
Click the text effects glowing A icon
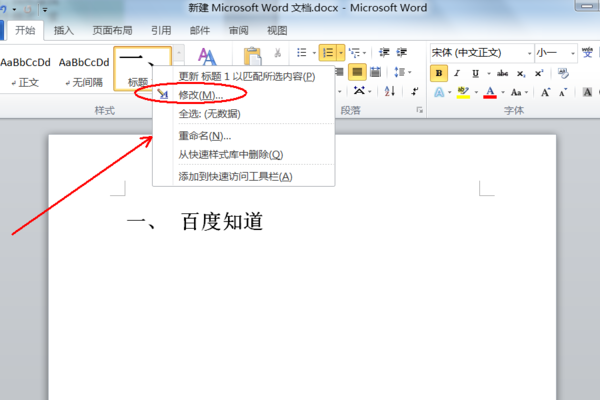pos(439,92)
